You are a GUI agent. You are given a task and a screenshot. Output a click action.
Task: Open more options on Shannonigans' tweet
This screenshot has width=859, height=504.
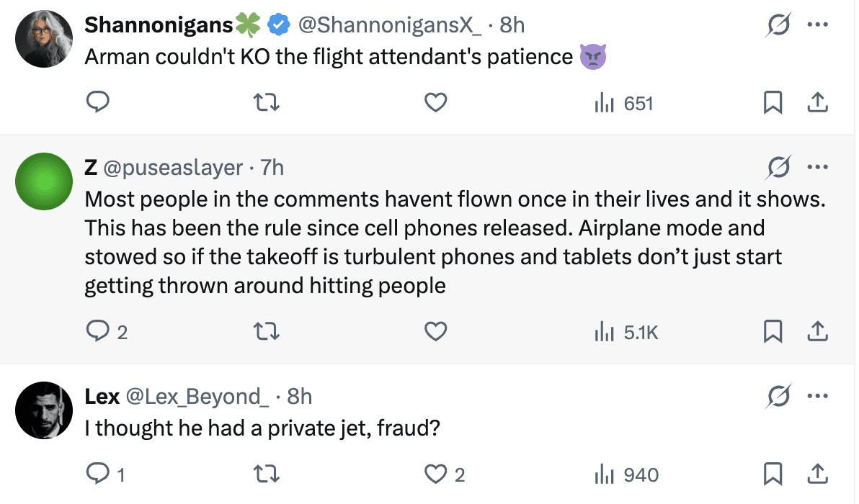(x=818, y=25)
